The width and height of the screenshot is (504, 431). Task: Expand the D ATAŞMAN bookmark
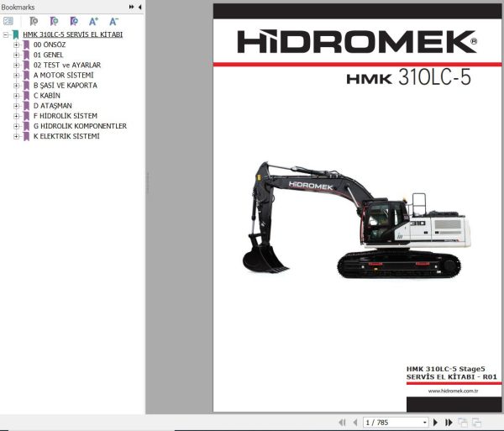(x=16, y=106)
